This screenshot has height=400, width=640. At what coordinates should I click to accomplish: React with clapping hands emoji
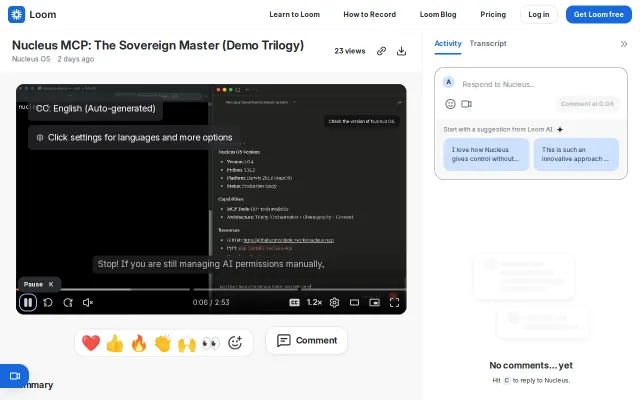point(162,343)
